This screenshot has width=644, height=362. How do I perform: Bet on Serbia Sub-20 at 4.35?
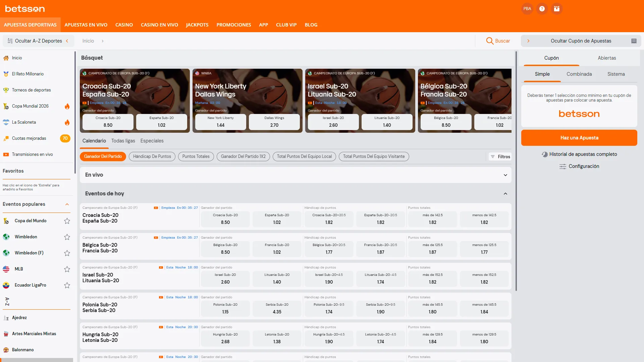[x=277, y=309]
